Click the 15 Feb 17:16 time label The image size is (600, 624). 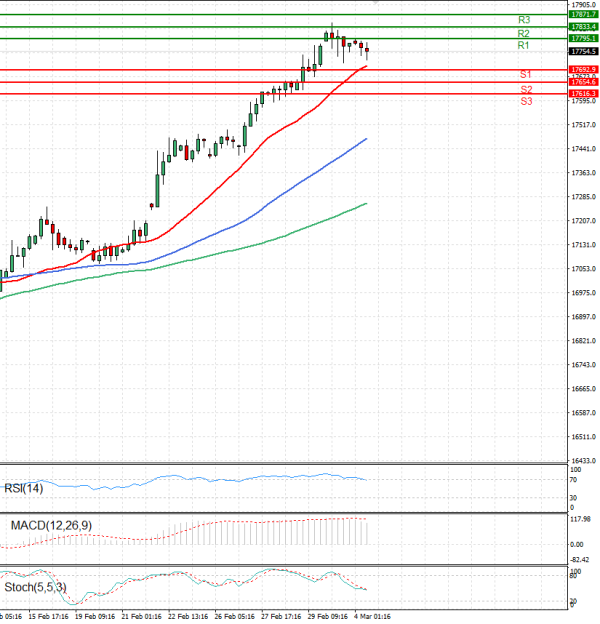tap(48, 616)
